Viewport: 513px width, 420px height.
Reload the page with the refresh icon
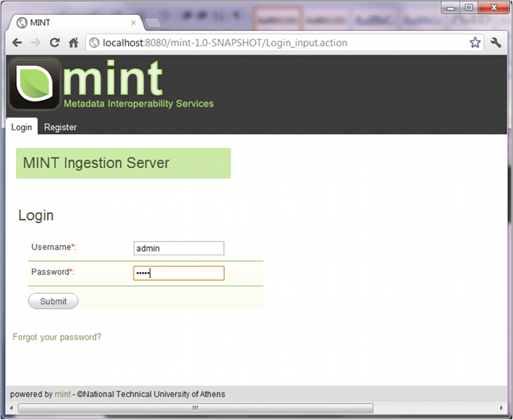[x=55, y=42]
